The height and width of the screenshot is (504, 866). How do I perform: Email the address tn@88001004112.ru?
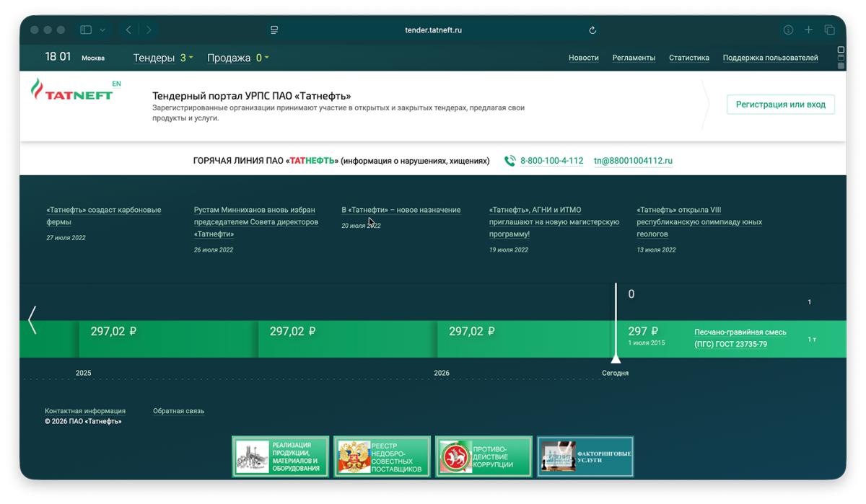(633, 161)
